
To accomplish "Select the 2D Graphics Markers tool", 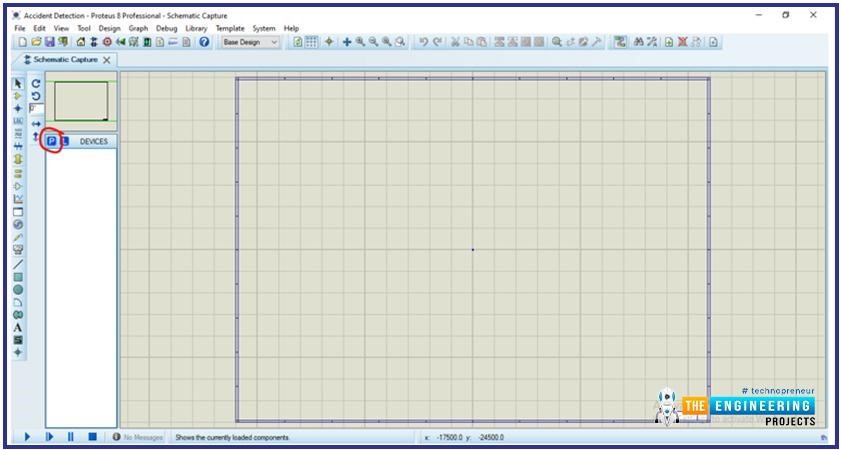I will click(x=18, y=352).
